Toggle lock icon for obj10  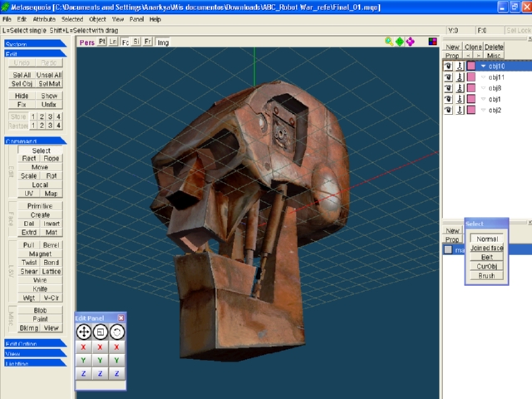[x=460, y=66]
